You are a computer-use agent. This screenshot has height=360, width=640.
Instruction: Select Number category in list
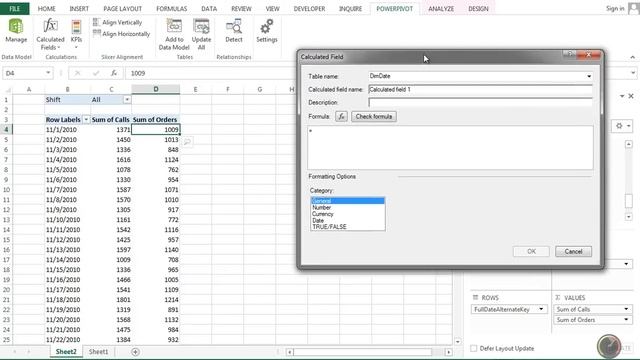click(x=347, y=207)
